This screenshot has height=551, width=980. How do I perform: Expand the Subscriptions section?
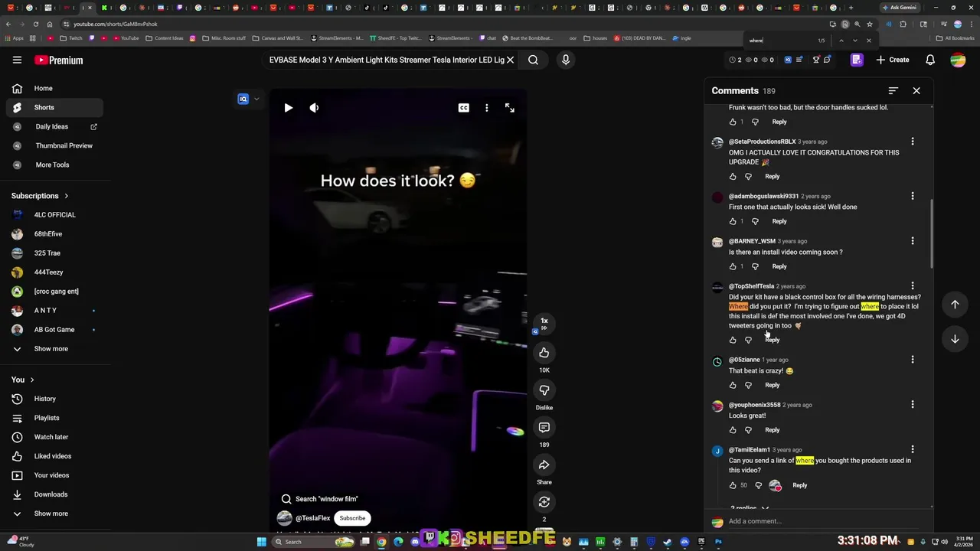tap(40, 196)
